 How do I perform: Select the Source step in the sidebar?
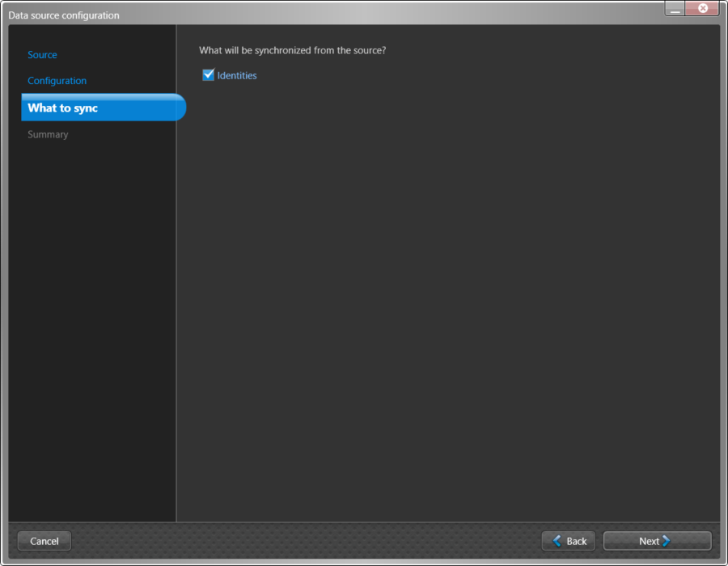[42, 54]
